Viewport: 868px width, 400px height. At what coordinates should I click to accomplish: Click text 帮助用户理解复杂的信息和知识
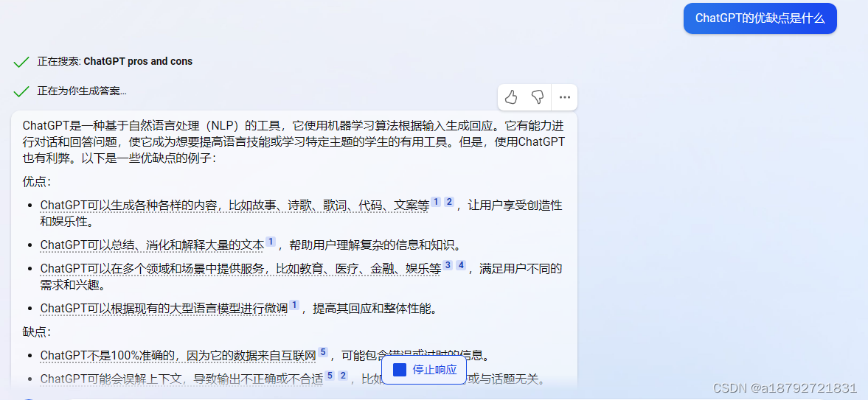(374, 245)
